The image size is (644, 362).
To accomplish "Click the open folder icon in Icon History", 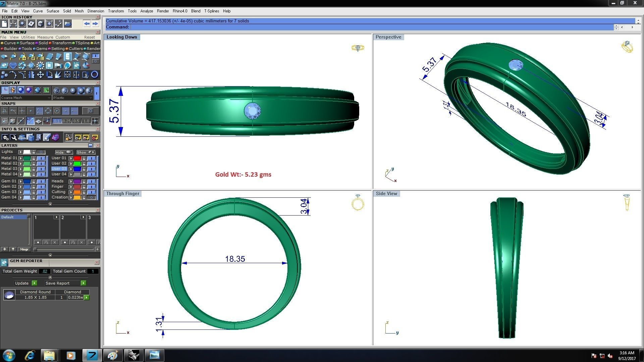I will 68,23.
